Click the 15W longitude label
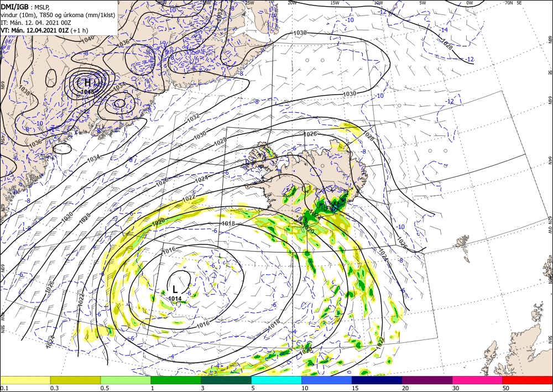This screenshot has height=392, width=553. pyautogui.click(x=335, y=3)
